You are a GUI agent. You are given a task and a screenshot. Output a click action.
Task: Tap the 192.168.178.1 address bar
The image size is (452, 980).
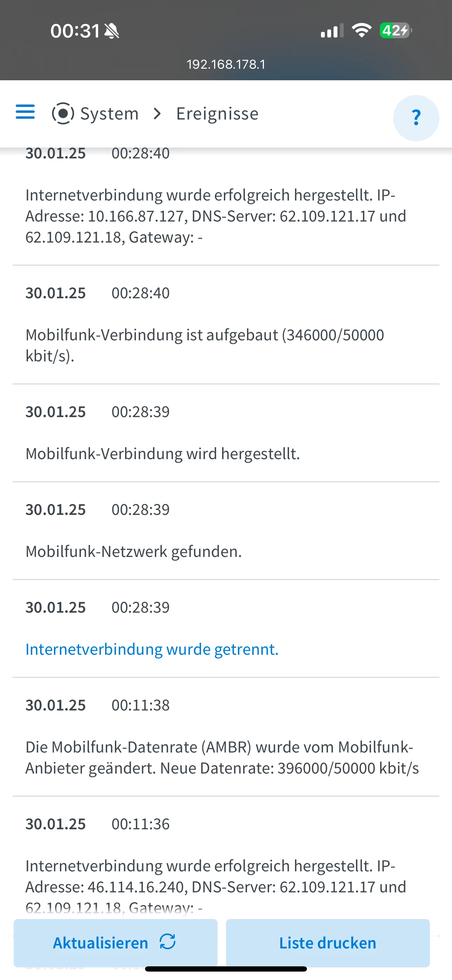point(226,64)
